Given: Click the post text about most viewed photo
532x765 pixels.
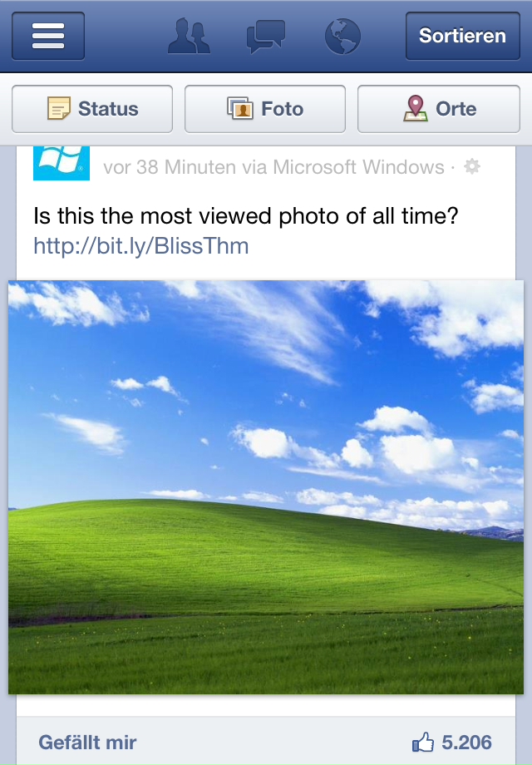Looking at the screenshot, I should (246, 216).
